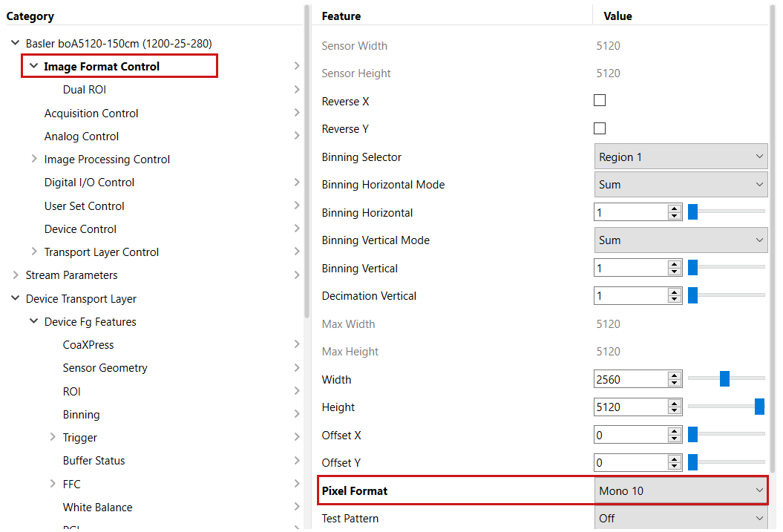Click the arrow right of Sensor Geometry
Image resolution: width=783 pixels, height=532 pixels.
pos(297,367)
